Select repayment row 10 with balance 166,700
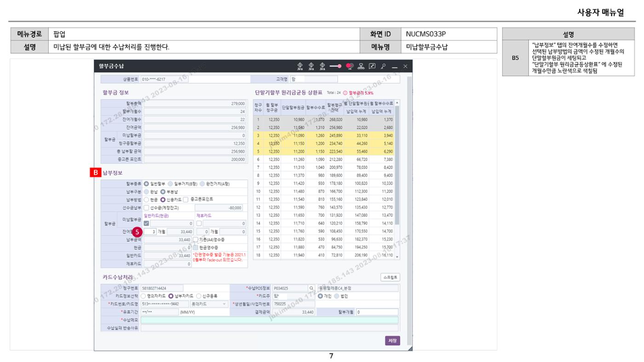The width and height of the screenshot is (644, 362). click(x=324, y=191)
